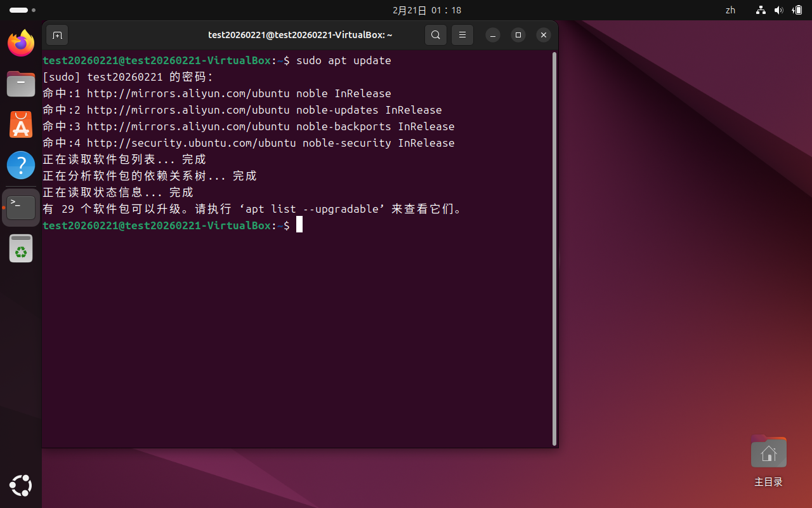Open the terminal hamburger menu
Screen dimensions: 812x508
pyautogui.click(x=462, y=35)
